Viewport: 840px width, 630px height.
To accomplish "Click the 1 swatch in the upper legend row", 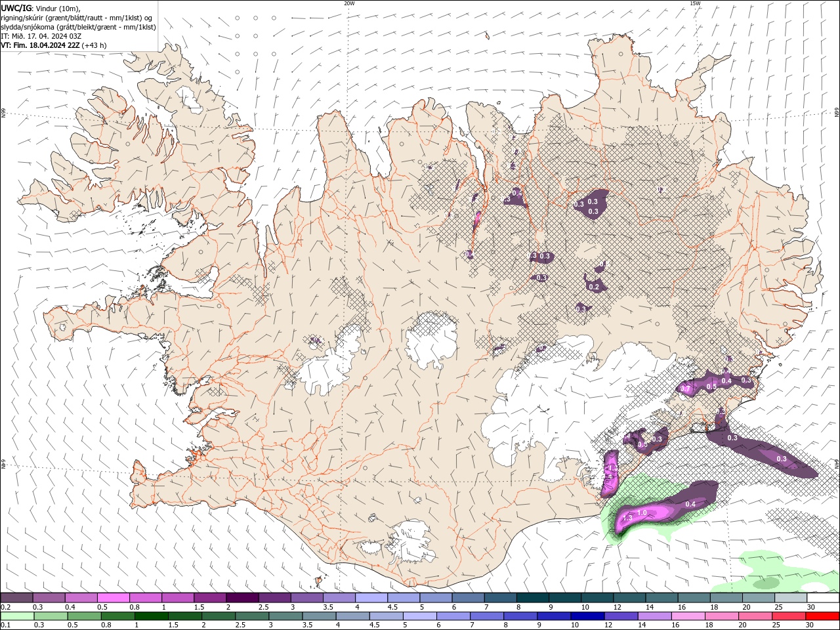I will point(178,598).
